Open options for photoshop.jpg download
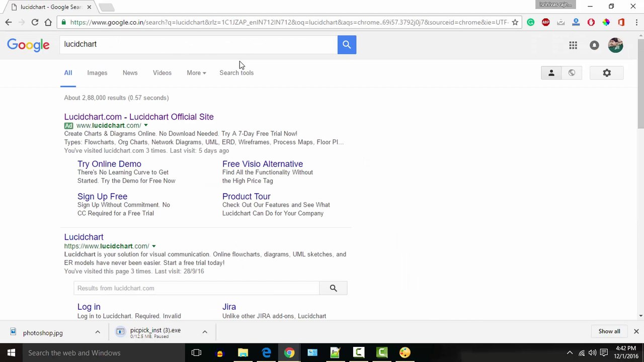This screenshot has height=362, width=644. point(98,332)
